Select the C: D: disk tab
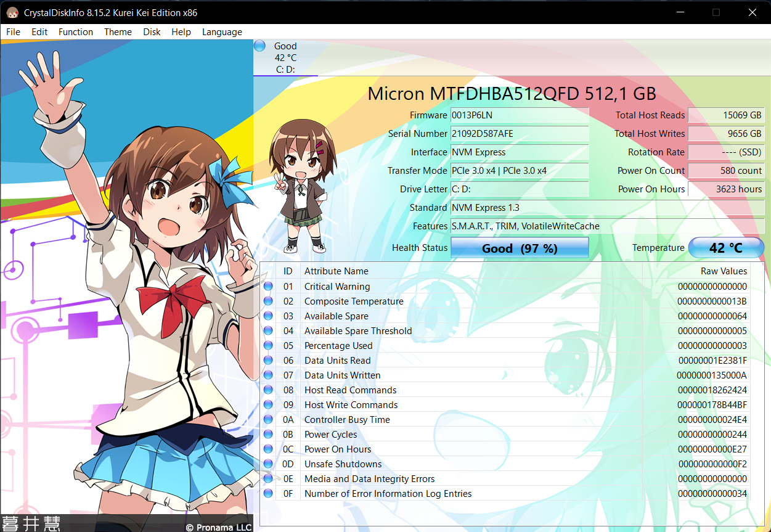Image resolution: width=771 pixels, height=532 pixels. [285, 58]
